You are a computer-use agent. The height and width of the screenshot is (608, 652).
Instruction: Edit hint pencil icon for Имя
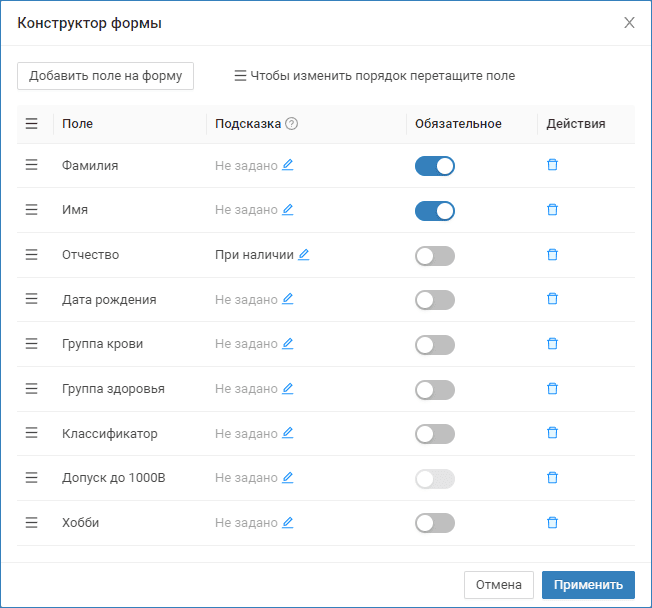tap(288, 210)
